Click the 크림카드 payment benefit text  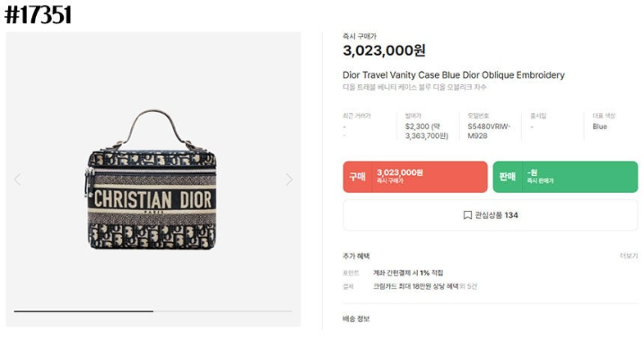tap(415, 286)
